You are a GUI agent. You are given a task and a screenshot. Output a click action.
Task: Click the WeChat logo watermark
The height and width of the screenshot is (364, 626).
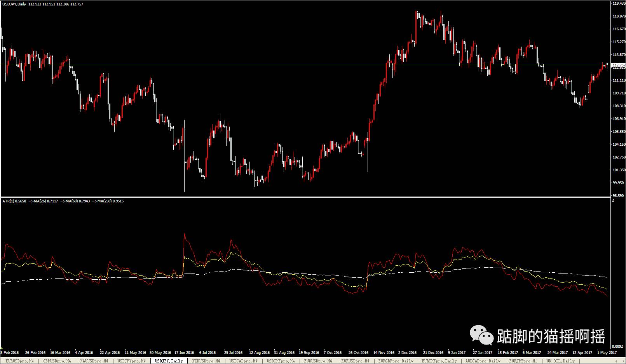482,335
